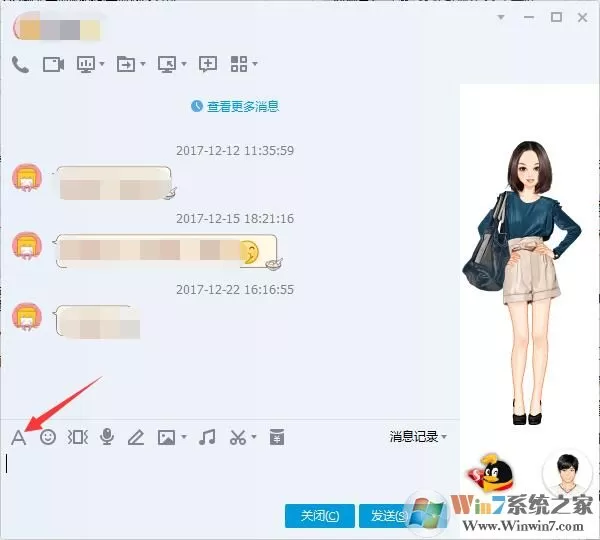Expand the image send options arrow
Image resolution: width=600 pixels, height=540 pixels.
click(x=184, y=437)
